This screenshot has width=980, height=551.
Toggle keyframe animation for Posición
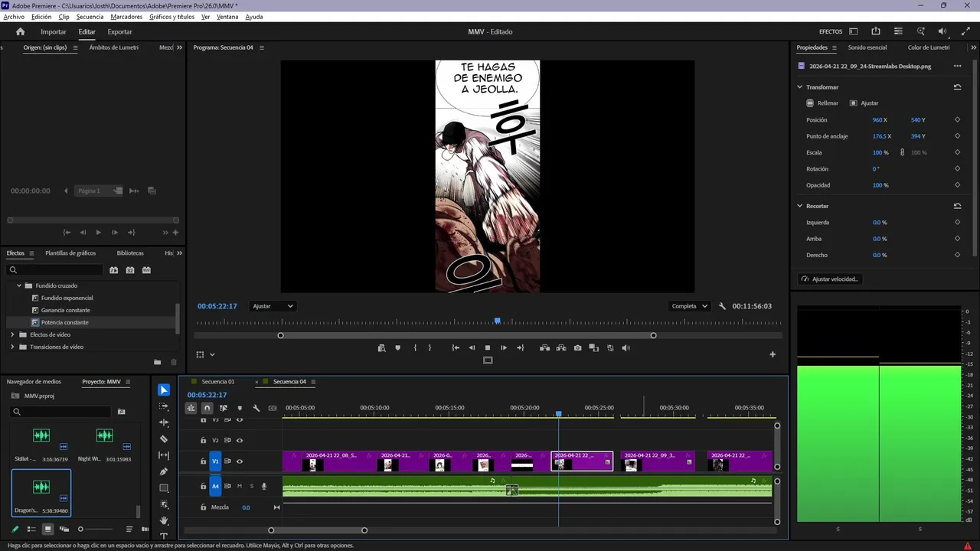click(x=957, y=120)
